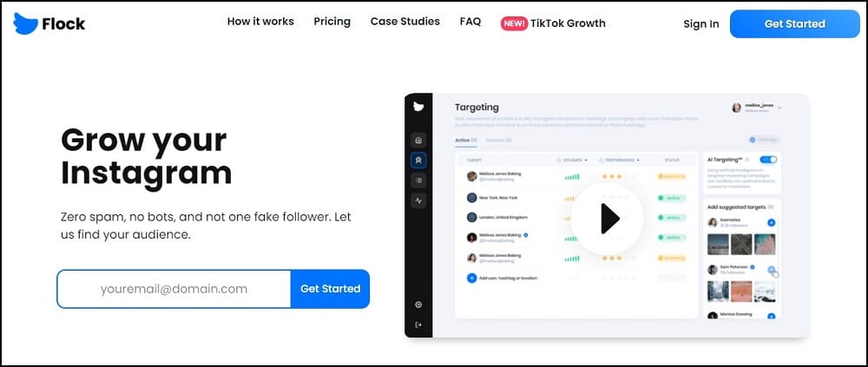Click the logout icon in sidebar
The width and height of the screenshot is (868, 367).
pyautogui.click(x=418, y=325)
